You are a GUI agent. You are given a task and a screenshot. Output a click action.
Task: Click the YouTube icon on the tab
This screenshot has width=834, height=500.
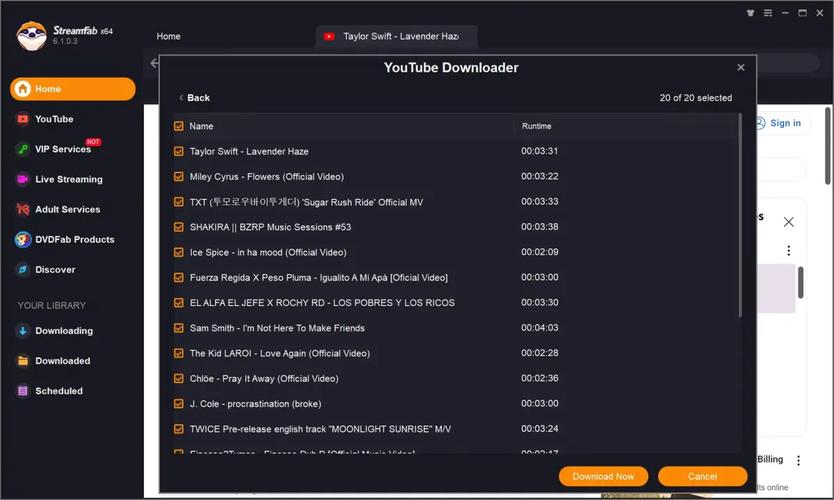click(329, 36)
